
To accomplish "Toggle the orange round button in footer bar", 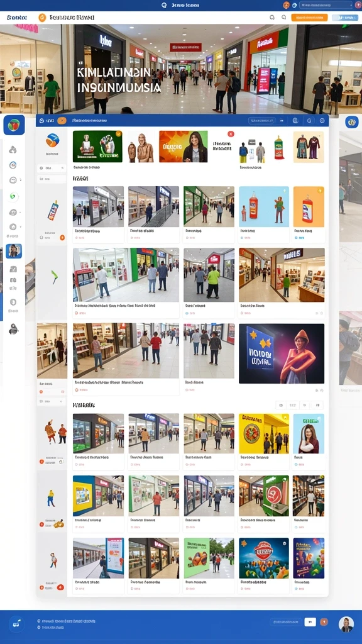I will click(x=324, y=622).
